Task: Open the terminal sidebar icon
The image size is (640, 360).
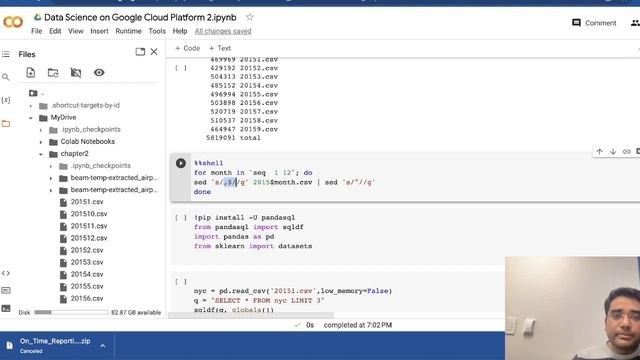Action: click(x=6, y=308)
